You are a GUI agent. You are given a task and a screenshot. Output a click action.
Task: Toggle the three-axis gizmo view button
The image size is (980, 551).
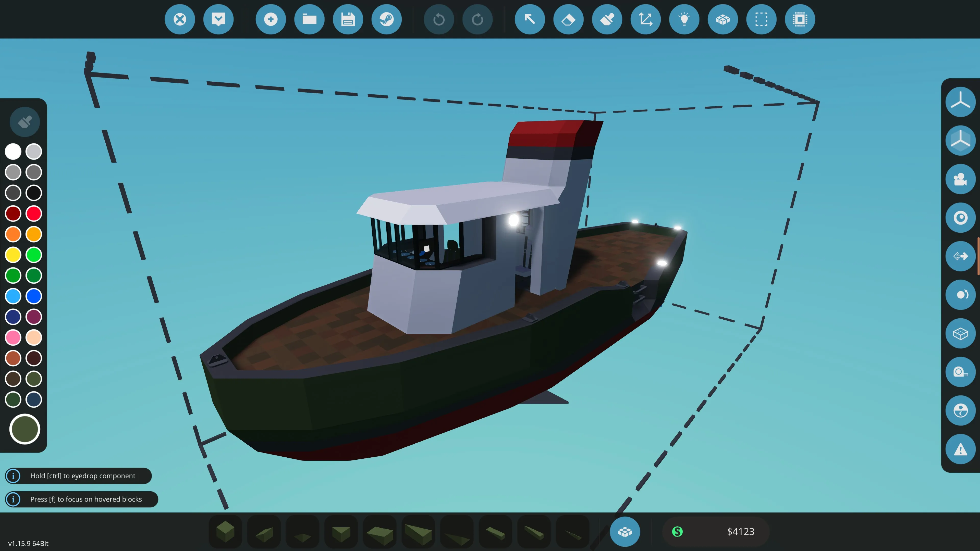960,102
